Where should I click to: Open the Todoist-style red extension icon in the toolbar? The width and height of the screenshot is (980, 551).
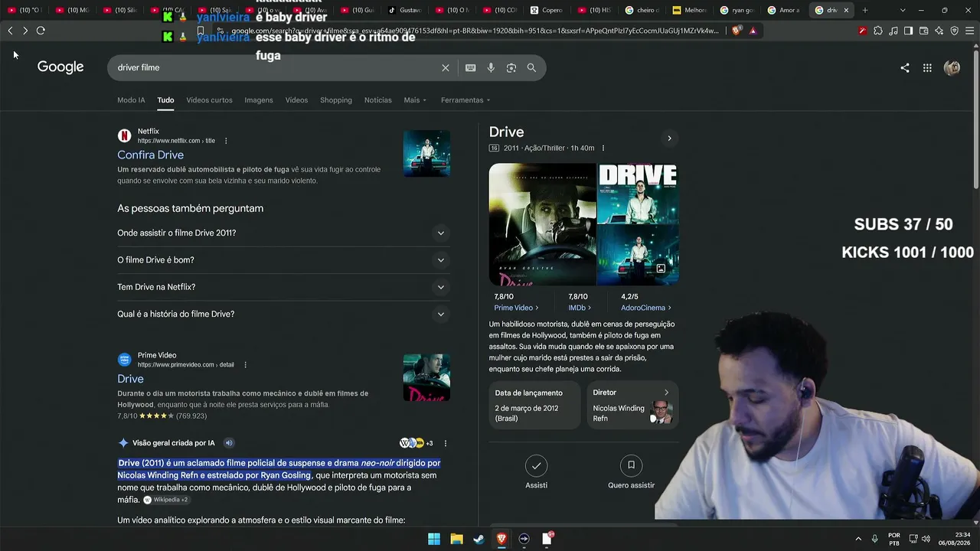[863, 31]
